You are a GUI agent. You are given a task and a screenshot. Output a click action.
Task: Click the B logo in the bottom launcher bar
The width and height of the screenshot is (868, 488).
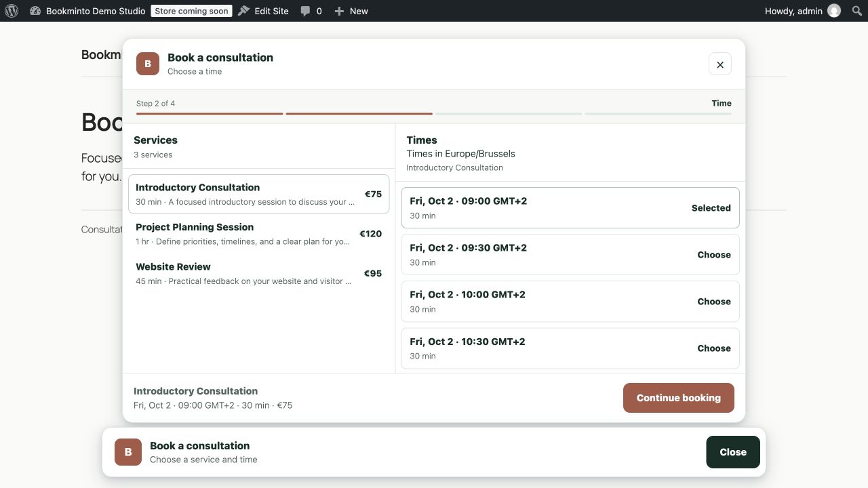point(128,452)
